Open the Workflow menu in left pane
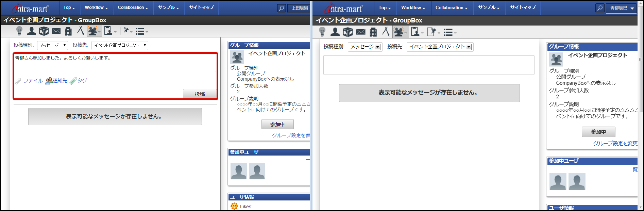644x211 pixels. point(96,7)
